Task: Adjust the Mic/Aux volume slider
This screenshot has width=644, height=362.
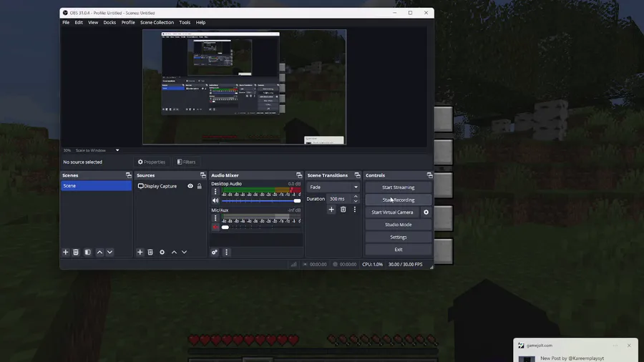Action: point(260,227)
